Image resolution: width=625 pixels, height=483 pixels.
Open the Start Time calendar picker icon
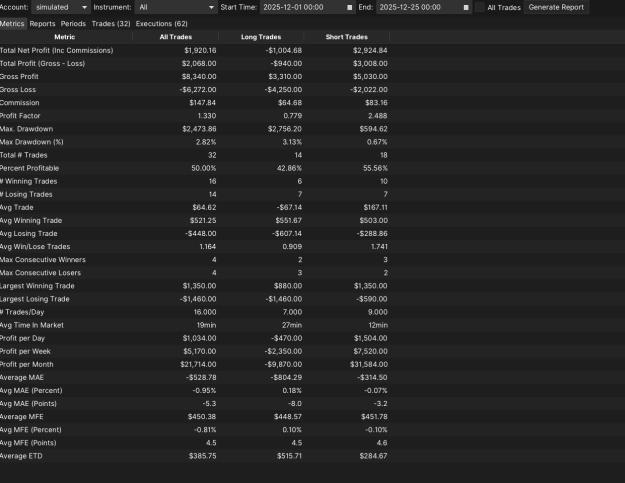[x=350, y=8]
